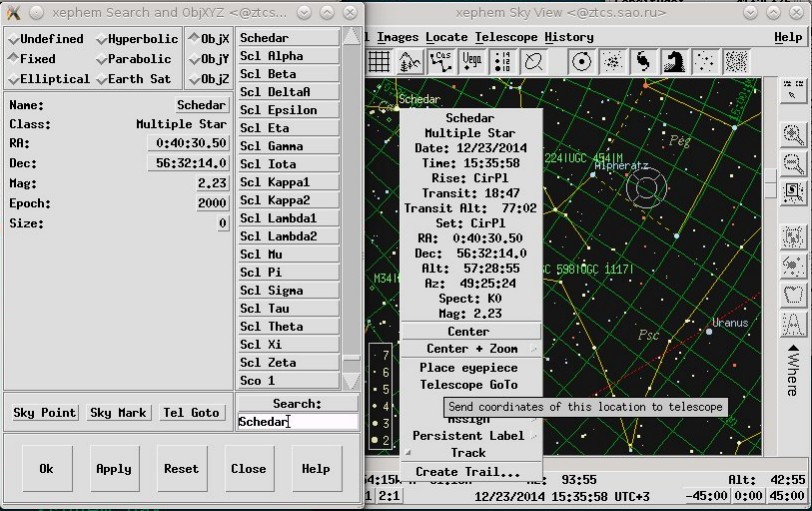Select the Undefined object type
The height and width of the screenshot is (511, 812).
coord(46,39)
